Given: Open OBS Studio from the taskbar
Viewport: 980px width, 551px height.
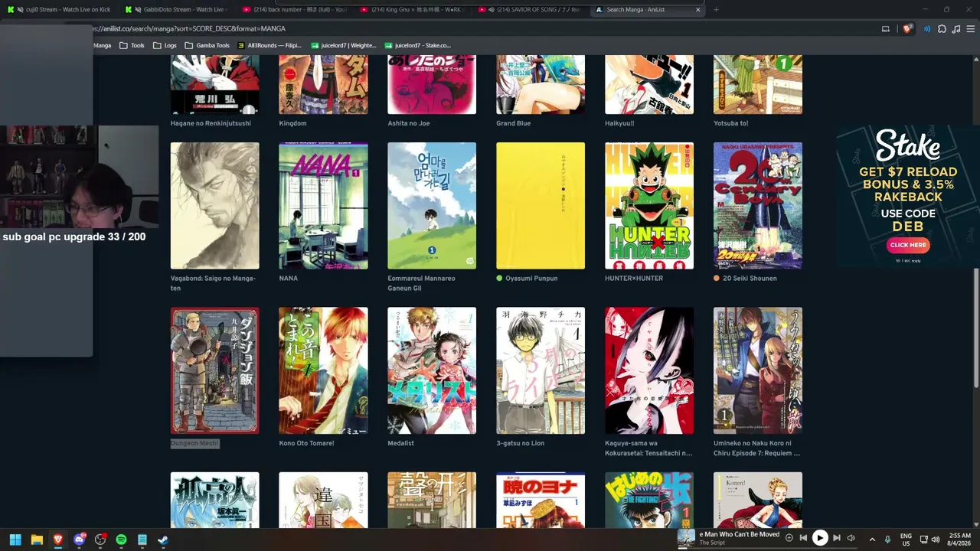Looking at the screenshot, I should click(100, 540).
